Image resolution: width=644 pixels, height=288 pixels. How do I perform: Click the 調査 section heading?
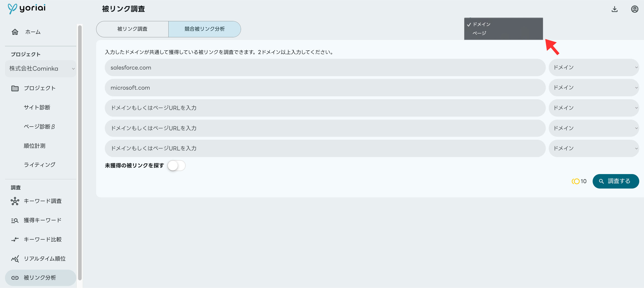point(16,188)
